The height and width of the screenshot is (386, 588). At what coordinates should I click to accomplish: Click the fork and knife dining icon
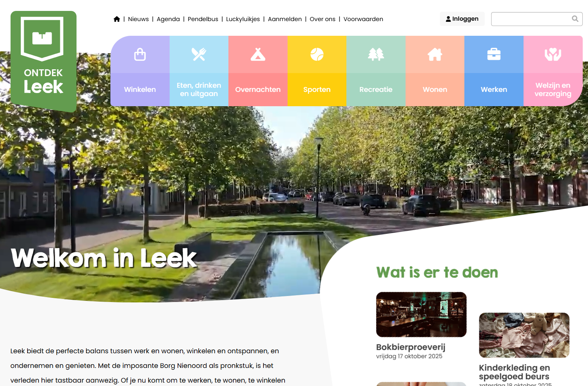[199, 55]
